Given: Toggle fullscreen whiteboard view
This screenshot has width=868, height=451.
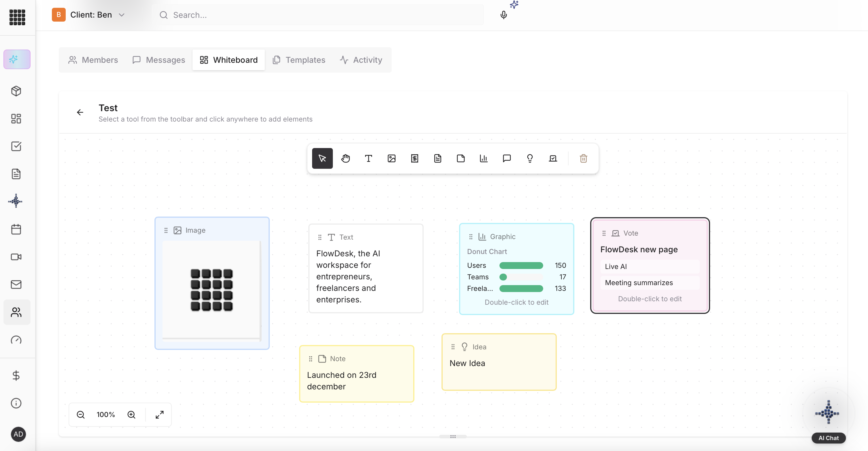Looking at the screenshot, I should coord(159,415).
